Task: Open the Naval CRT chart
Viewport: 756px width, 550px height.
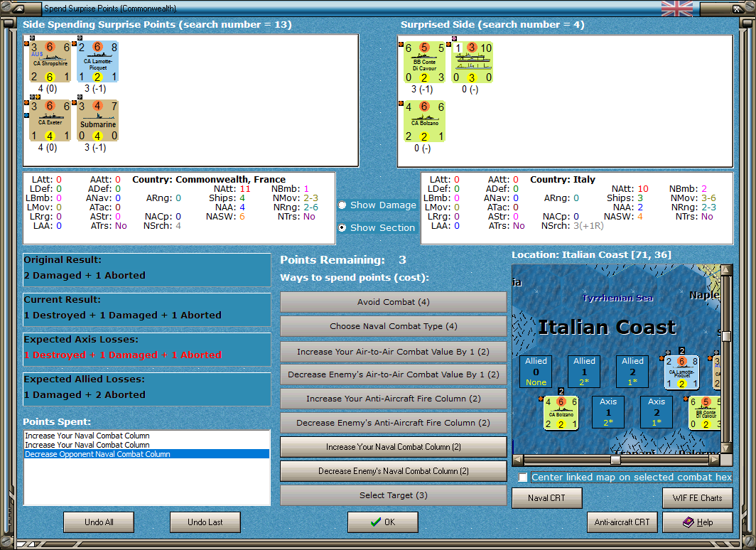Action: click(x=546, y=498)
